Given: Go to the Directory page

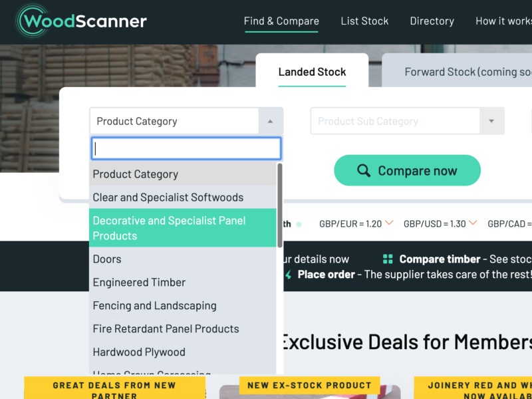Looking at the screenshot, I should [432, 21].
